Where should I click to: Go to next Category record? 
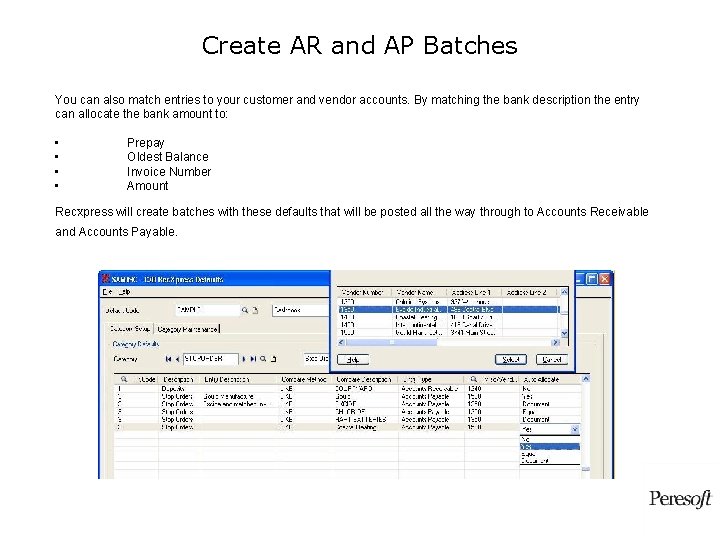point(244,359)
